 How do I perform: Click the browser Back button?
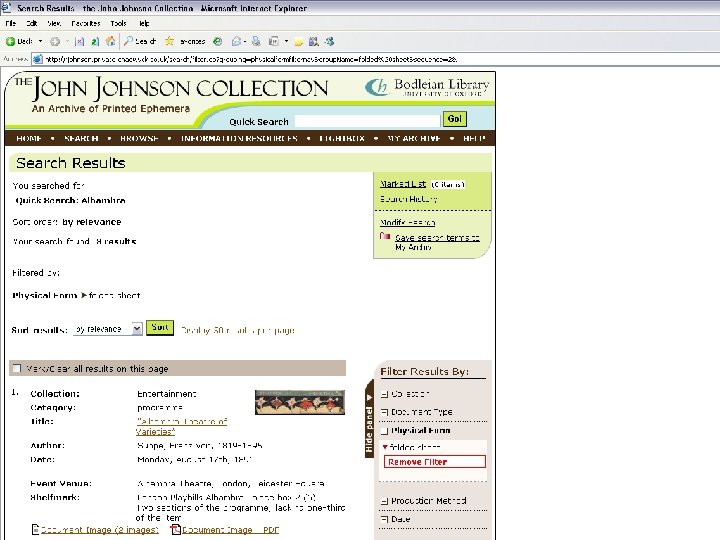19,41
